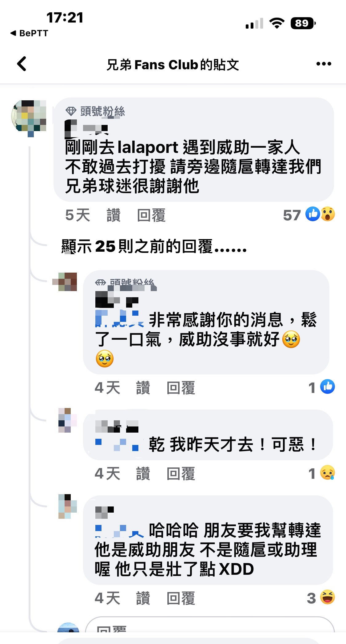The image size is (346, 644).
Task: Reply to the lalaport comment via 回覆
Action: click(x=151, y=215)
